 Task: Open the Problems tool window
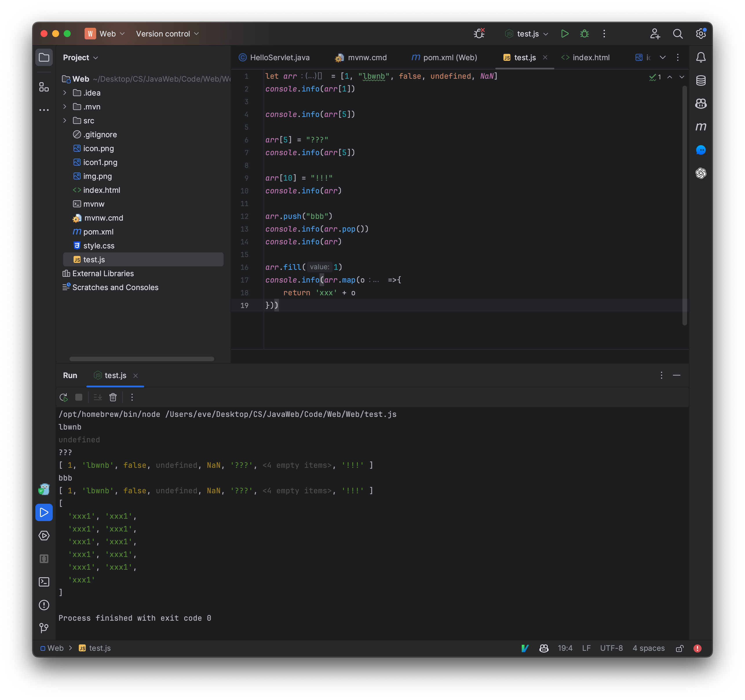click(44, 605)
